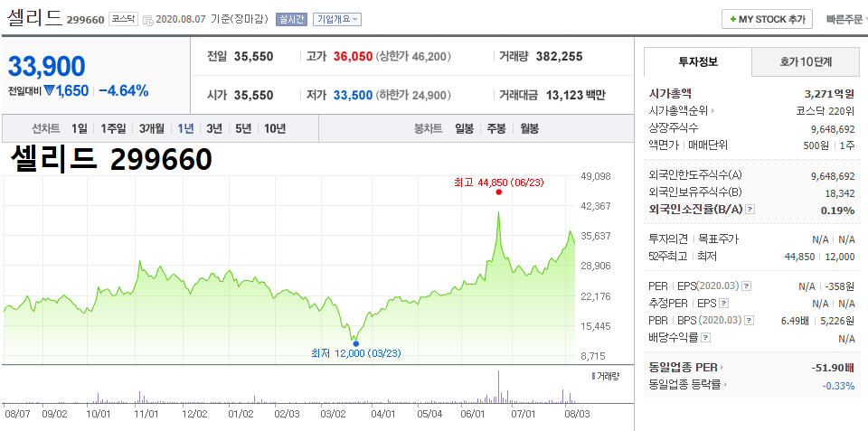The image size is (868, 431).
Task: Click the 동일업종 PER value -51.90배
Action: coord(833,368)
